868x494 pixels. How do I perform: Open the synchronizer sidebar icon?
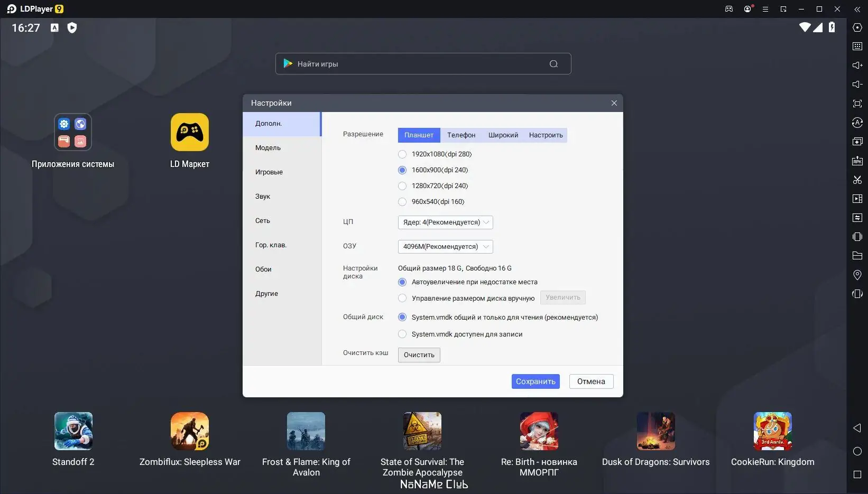857,218
